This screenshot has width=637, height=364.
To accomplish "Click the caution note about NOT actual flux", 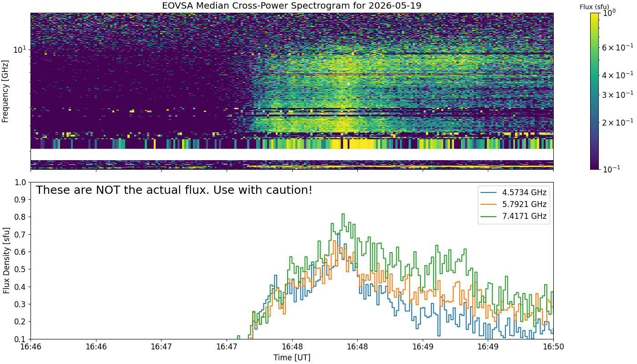I will tap(174, 190).
